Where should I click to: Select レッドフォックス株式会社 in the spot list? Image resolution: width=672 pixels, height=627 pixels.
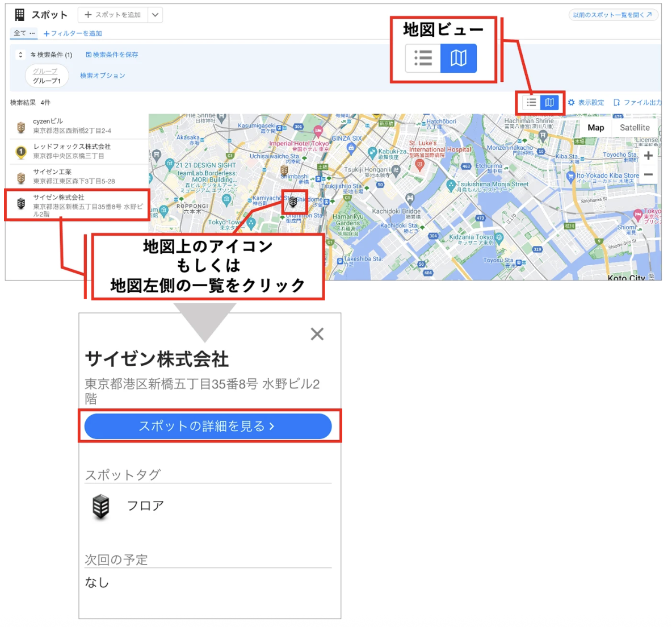tap(79, 152)
